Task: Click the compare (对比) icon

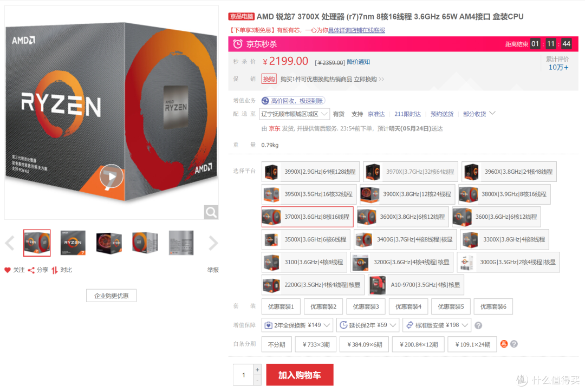Action: [55, 270]
